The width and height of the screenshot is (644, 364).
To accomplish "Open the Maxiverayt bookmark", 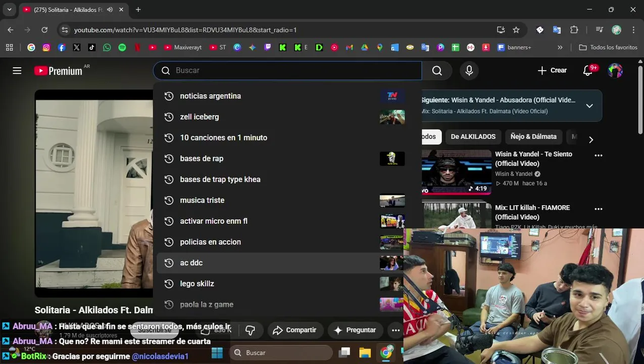I will pyautogui.click(x=182, y=48).
